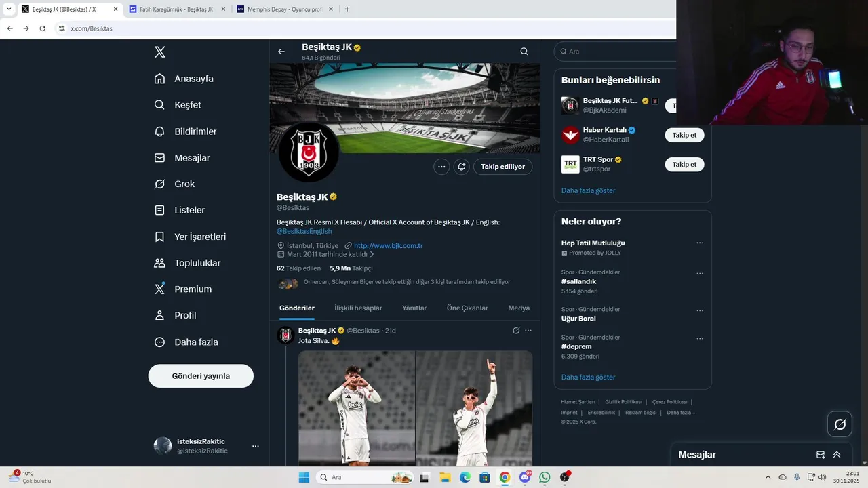Open options dots for Uğur Boral trend
The image size is (868, 488).
[700, 311]
